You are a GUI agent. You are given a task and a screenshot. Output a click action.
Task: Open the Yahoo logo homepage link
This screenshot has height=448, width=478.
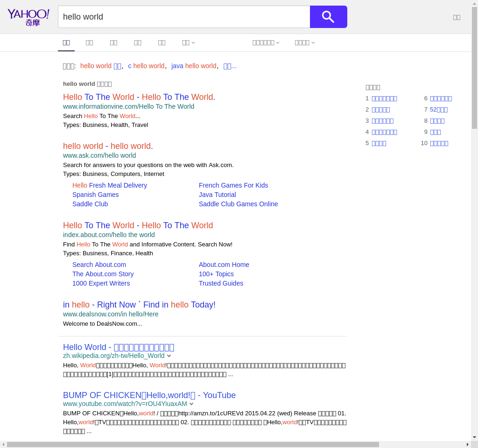[x=28, y=17]
